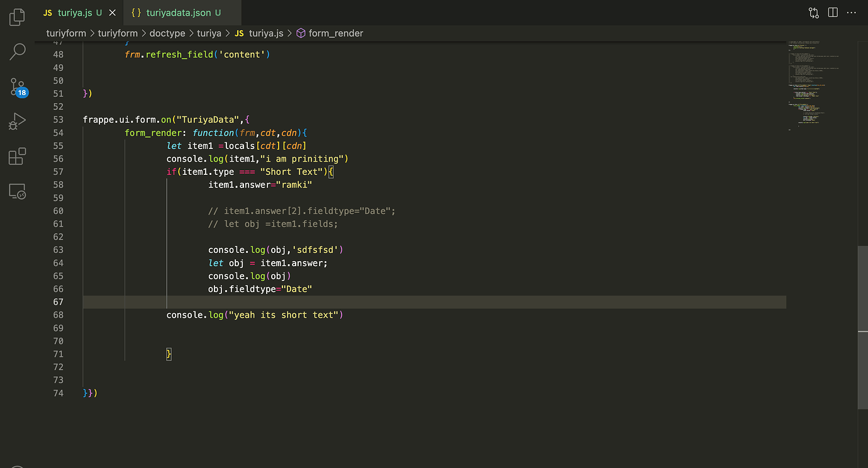Click the doctype breadcrumb

coord(167,33)
